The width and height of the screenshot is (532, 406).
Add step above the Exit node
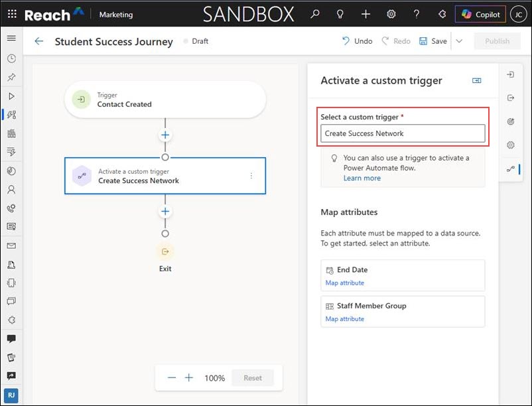point(165,212)
